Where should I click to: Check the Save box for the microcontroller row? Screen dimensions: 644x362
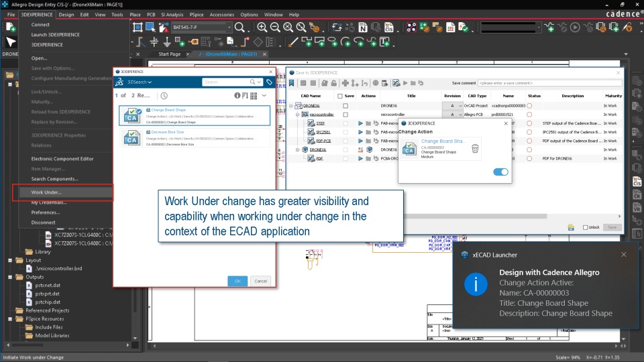click(345, 115)
